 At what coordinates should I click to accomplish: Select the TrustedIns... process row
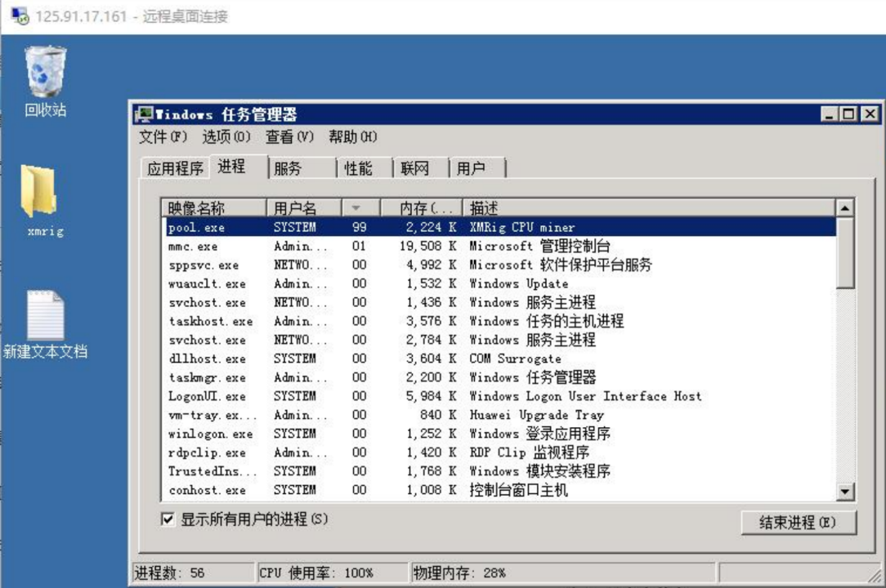tap(499, 471)
